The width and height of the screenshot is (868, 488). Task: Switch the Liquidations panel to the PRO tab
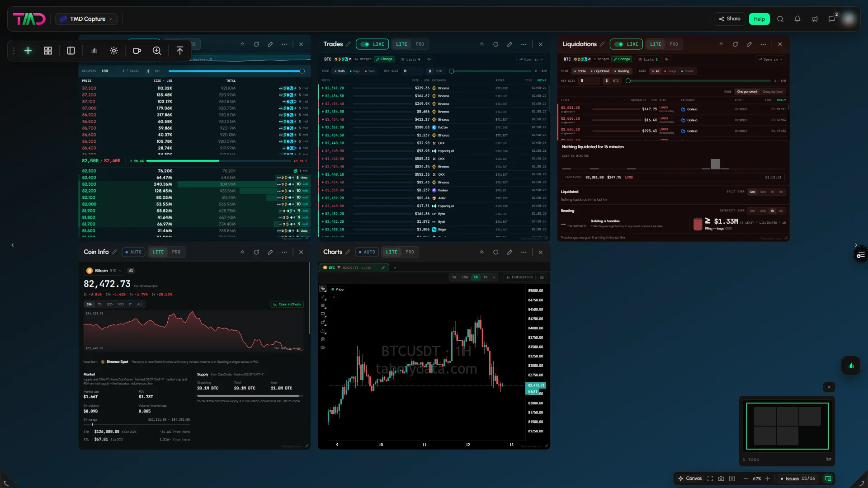click(674, 44)
